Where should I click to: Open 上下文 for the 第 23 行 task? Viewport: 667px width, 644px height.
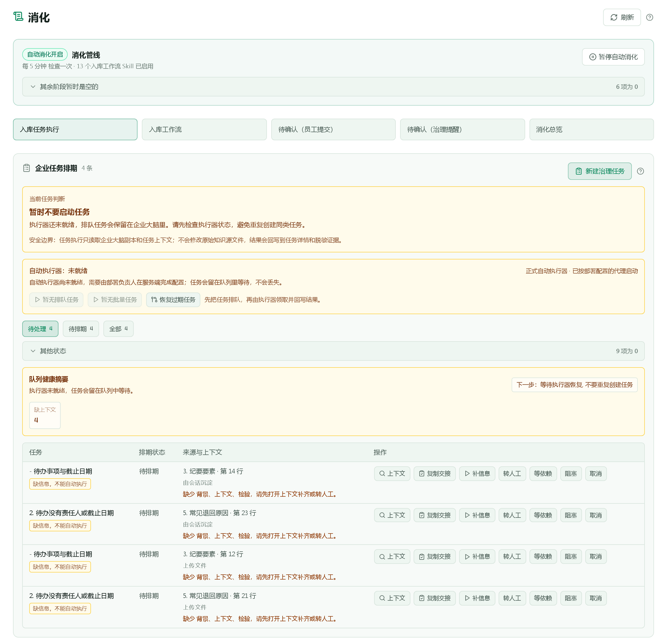pyautogui.click(x=392, y=515)
